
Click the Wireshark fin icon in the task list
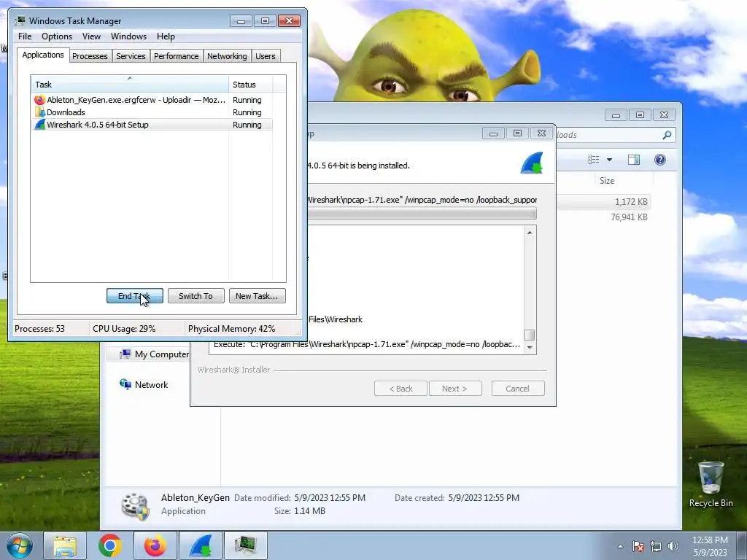point(39,125)
